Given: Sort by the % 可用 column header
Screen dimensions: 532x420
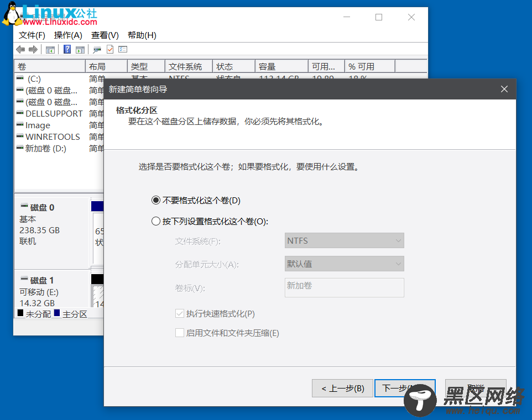Looking at the screenshot, I should click(x=370, y=66).
